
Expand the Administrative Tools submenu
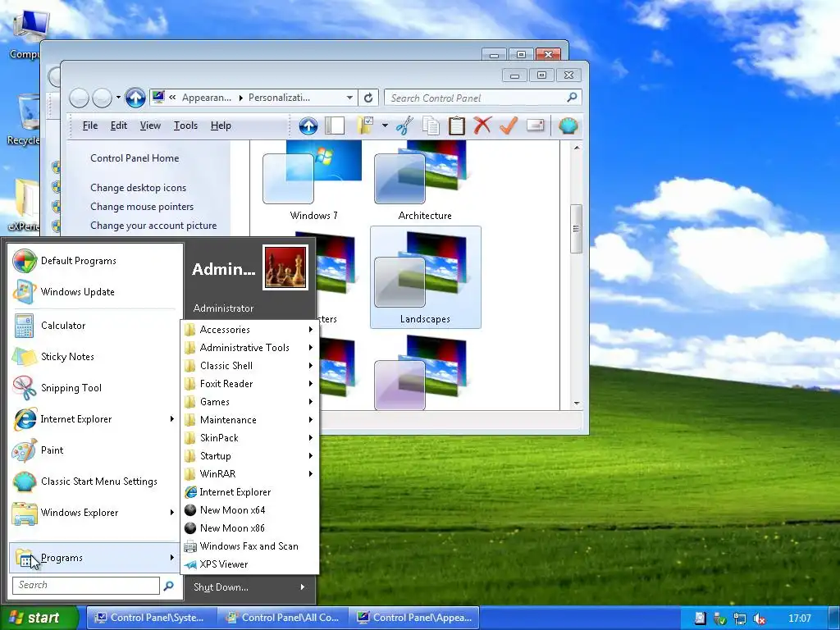[249, 348]
